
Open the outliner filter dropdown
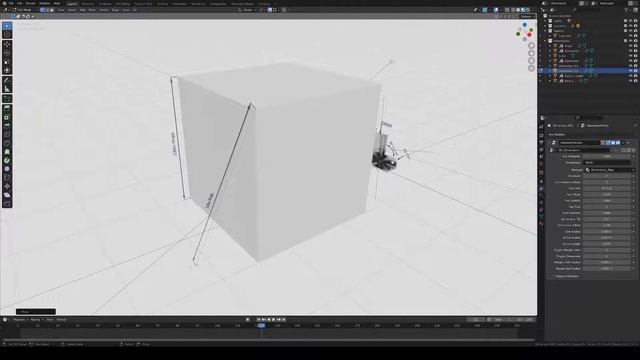click(628, 10)
